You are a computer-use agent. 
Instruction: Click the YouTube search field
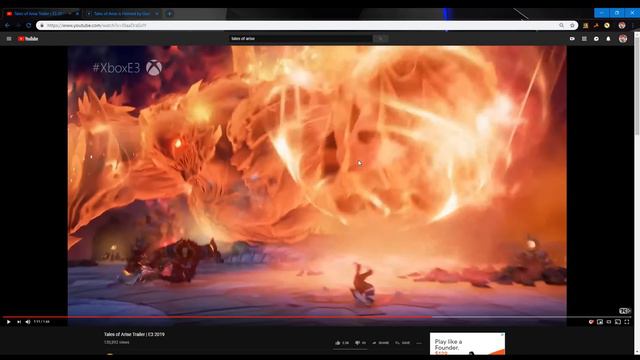click(301, 38)
